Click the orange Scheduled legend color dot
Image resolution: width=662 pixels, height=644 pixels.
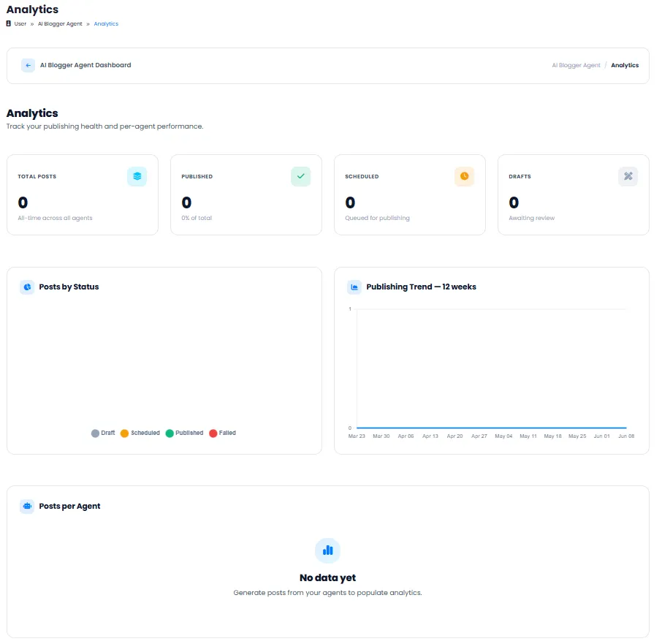[x=124, y=433]
